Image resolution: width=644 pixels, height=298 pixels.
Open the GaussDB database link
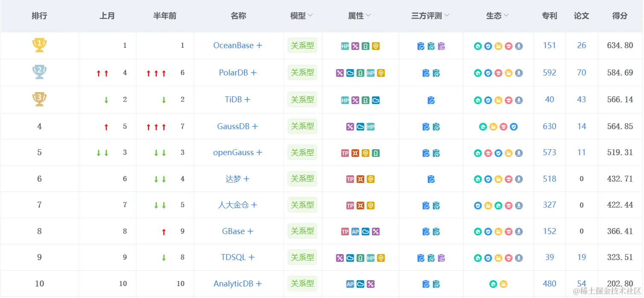(x=238, y=126)
